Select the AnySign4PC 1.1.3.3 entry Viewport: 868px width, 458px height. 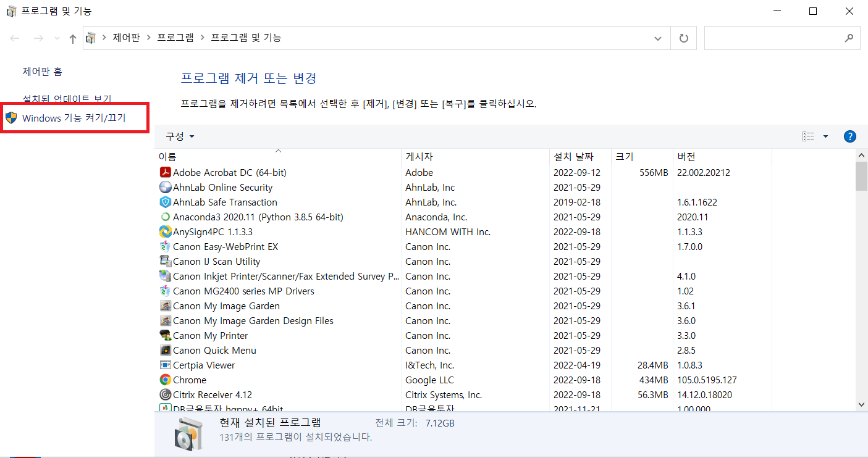213,232
